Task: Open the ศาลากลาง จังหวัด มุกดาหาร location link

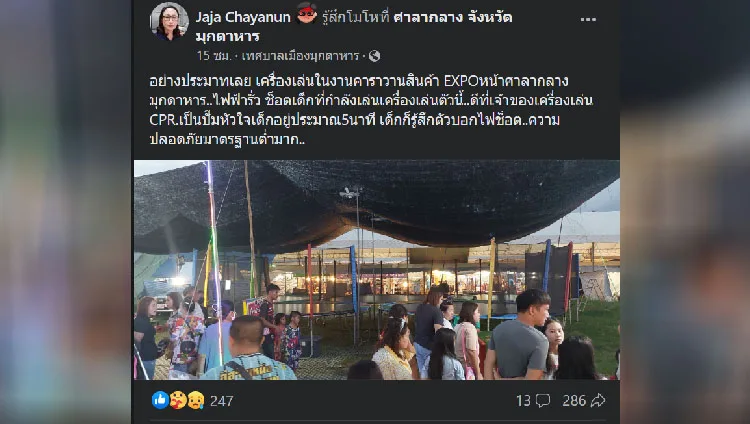Action: [x=353, y=27]
